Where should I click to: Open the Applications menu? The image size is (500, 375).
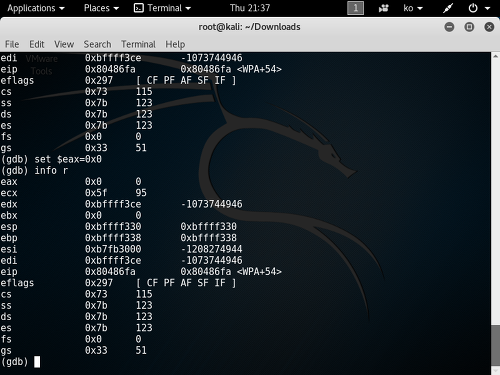[x=36, y=8]
